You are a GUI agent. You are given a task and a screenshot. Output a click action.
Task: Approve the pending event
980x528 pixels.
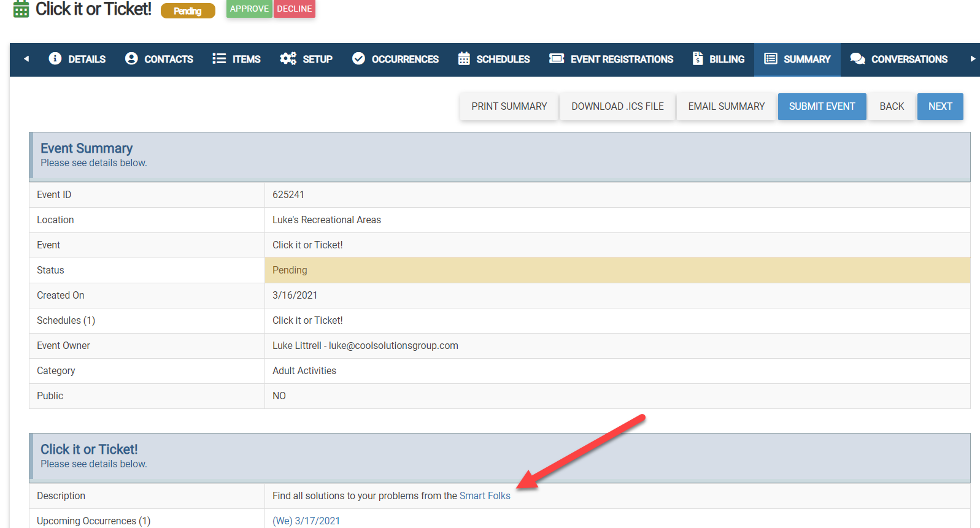pos(249,9)
